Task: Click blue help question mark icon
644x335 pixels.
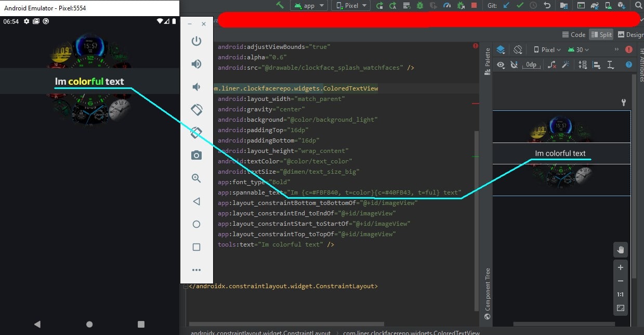Action: (629, 65)
